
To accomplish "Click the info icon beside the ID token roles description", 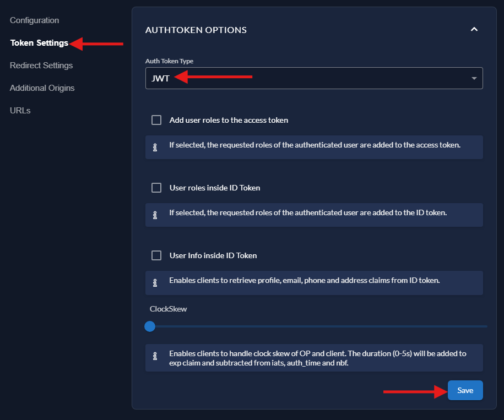I will coord(155,215).
